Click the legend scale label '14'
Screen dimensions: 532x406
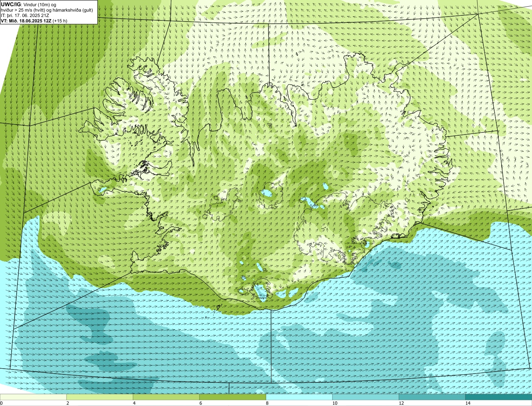(468, 403)
